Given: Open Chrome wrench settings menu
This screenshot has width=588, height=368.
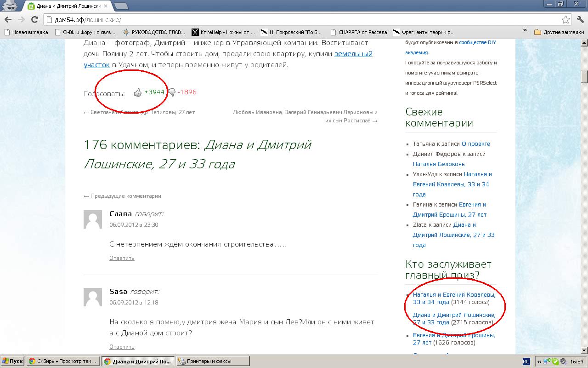Looking at the screenshot, I should coord(580,19).
